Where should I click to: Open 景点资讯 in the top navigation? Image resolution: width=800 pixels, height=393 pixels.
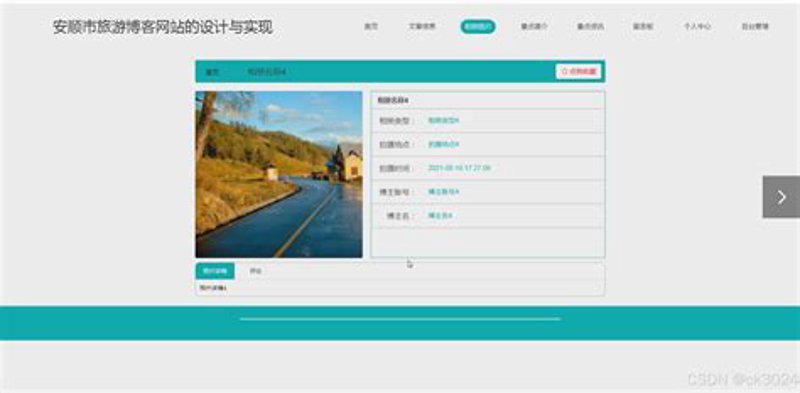[590, 27]
